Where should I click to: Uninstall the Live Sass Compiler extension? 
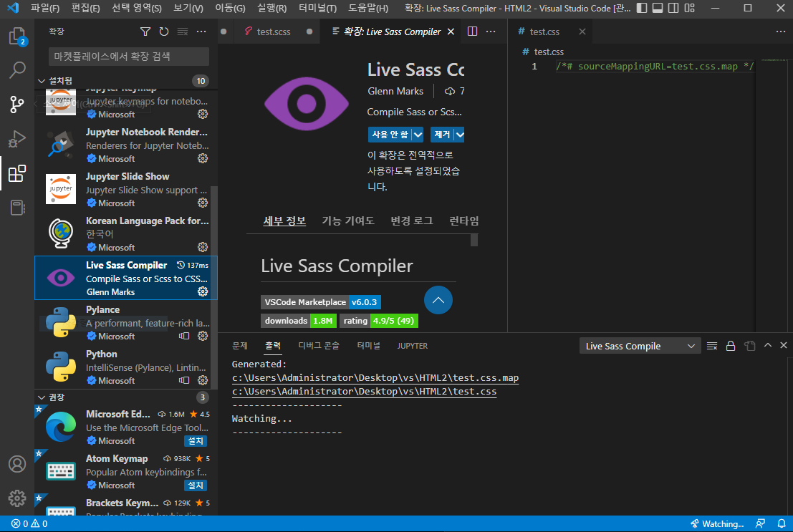tap(442, 135)
